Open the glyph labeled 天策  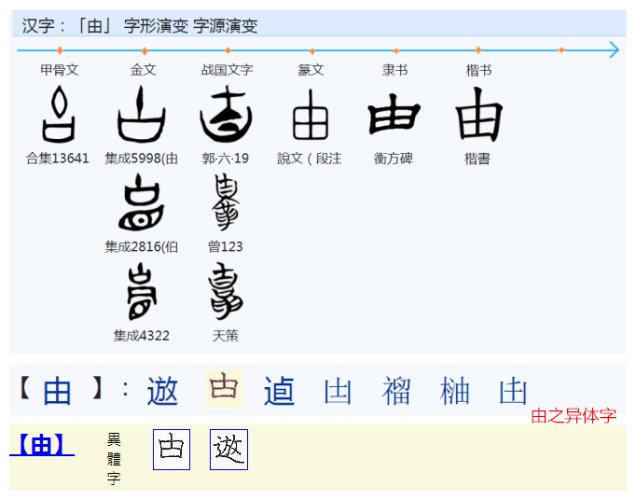(226, 291)
